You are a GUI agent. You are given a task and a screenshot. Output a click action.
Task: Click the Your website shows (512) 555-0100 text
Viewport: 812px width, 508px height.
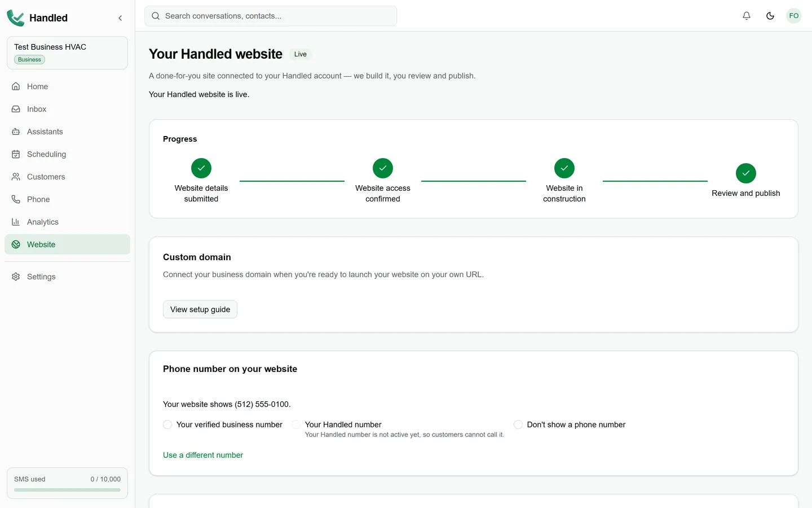(x=227, y=404)
